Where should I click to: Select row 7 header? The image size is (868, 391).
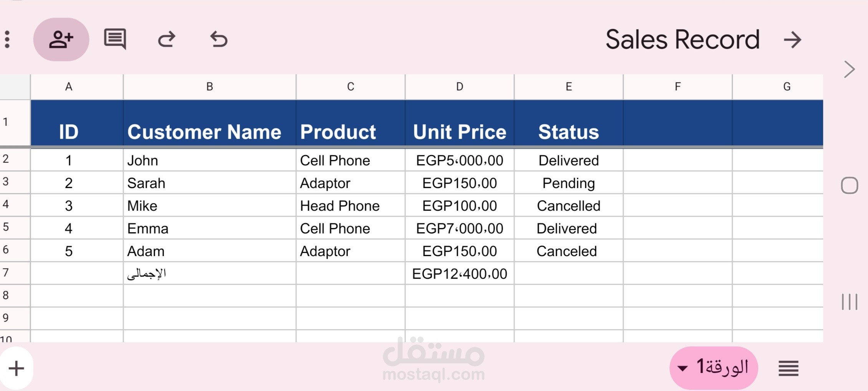click(15, 273)
